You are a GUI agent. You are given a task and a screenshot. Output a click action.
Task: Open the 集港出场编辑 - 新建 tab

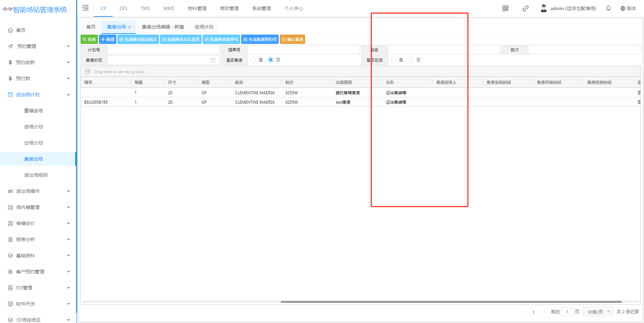(x=163, y=27)
